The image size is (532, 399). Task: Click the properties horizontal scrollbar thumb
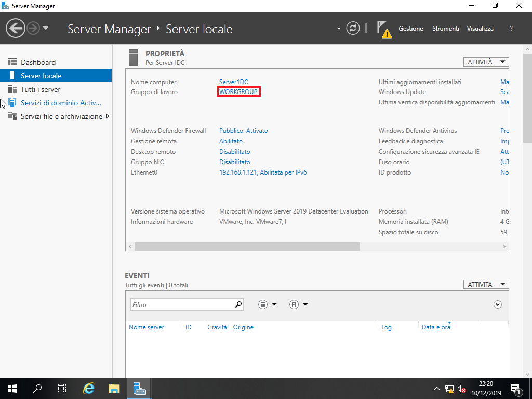tap(247, 247)
